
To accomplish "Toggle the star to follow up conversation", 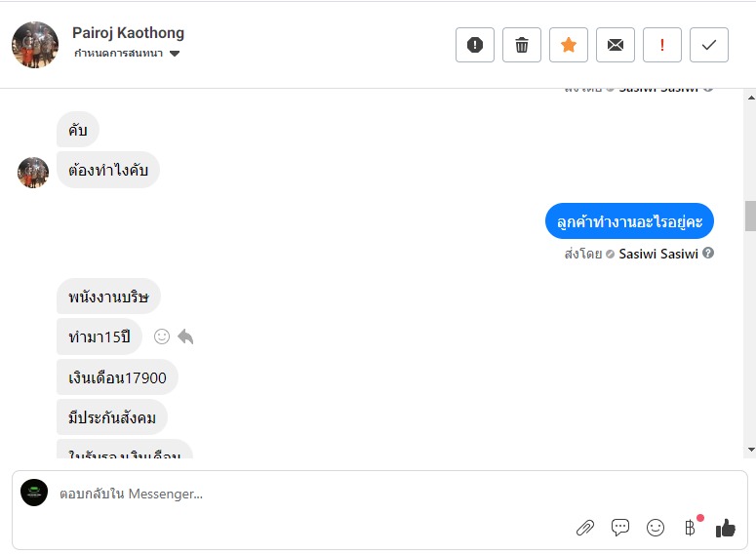I will (x=569, y=45).
